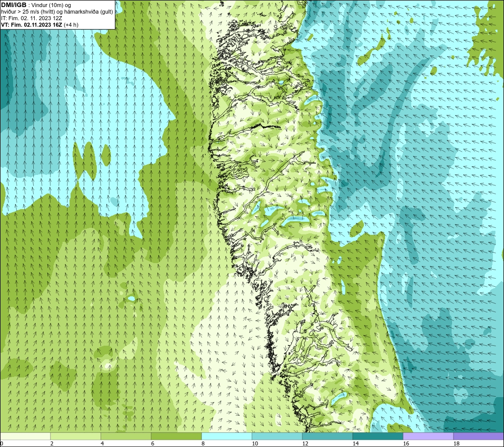Click the purple swatch above 18 m/s
Screen dimensions: 504x447
pyautogui.click(x=478, y=436)
